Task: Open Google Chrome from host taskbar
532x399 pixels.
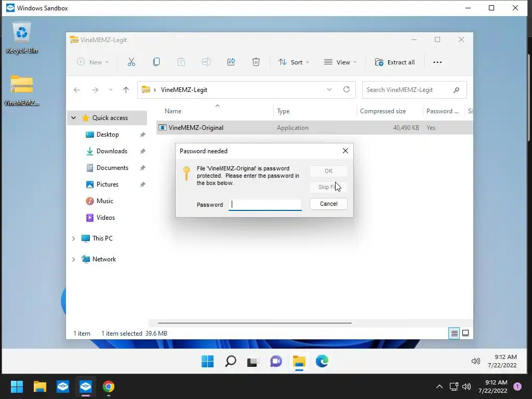Action: pos(109,387)
